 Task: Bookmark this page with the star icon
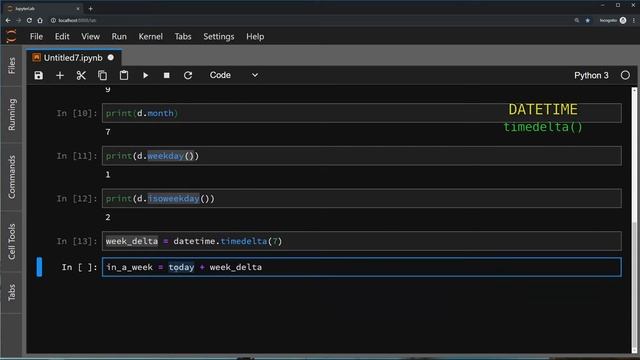point(588,20)
